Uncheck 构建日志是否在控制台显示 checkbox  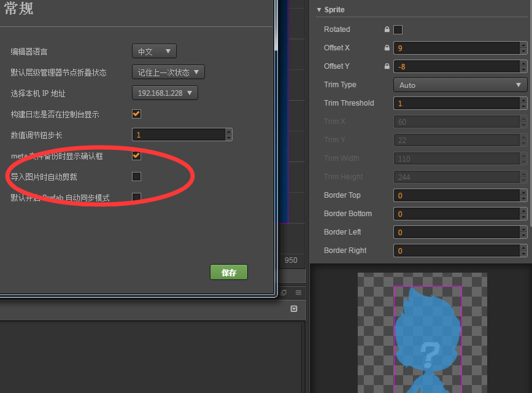click(x=136, y=114)
